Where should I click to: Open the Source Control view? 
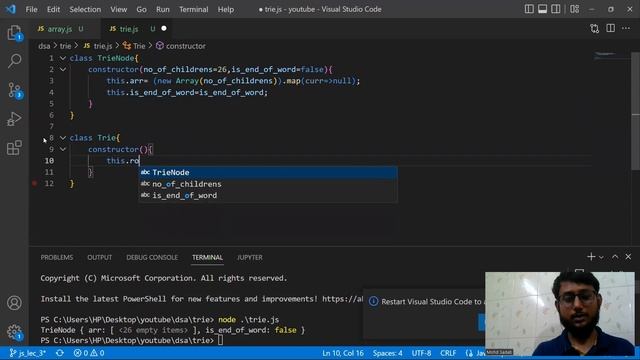point(15,90)
